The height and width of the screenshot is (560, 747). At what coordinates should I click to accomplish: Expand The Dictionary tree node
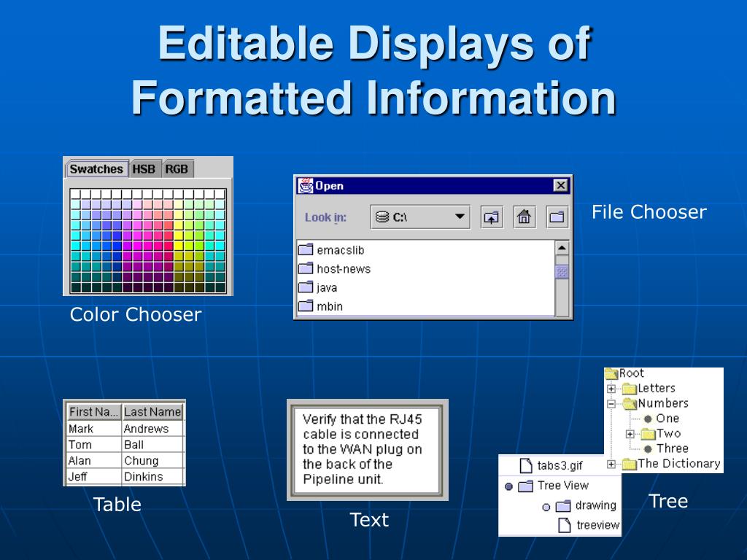click(612, 464)
